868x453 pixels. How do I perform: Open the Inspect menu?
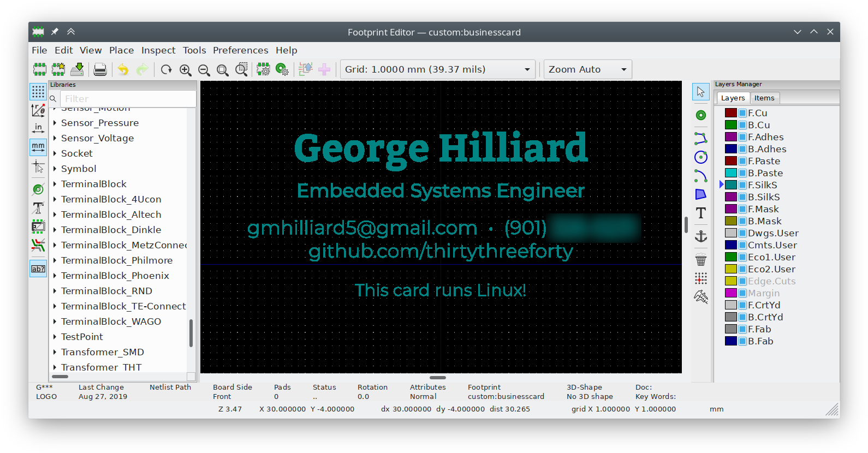pyautogui.click(x=158, y=50)
